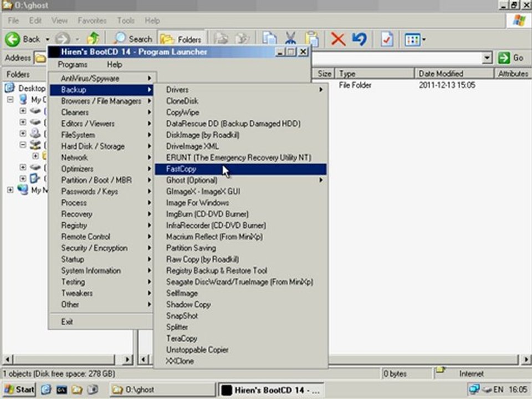Viewport: 532px width, 399px height.
Task: Sort by the Date Modified column header
Action: click(454, 74)
